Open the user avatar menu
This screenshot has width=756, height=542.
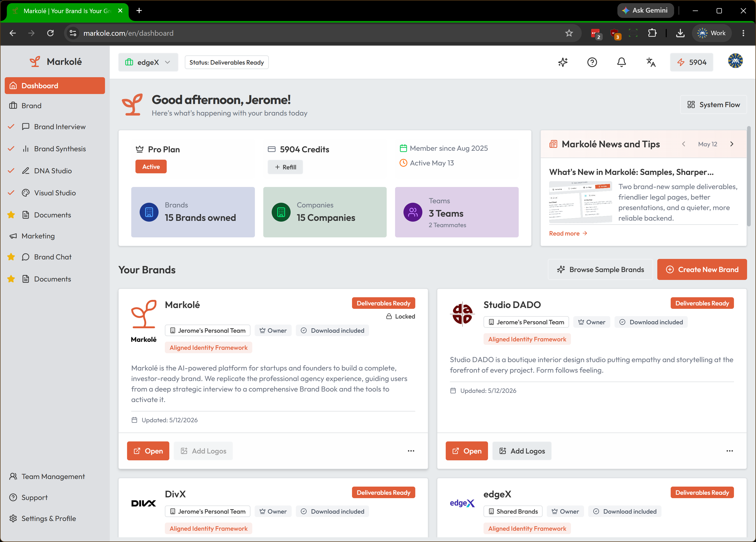[x=735, y=61]
